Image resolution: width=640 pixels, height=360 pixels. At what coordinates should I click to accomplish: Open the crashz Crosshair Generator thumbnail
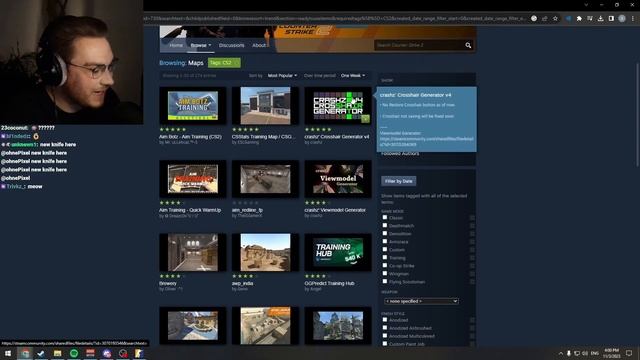(338, 106)
